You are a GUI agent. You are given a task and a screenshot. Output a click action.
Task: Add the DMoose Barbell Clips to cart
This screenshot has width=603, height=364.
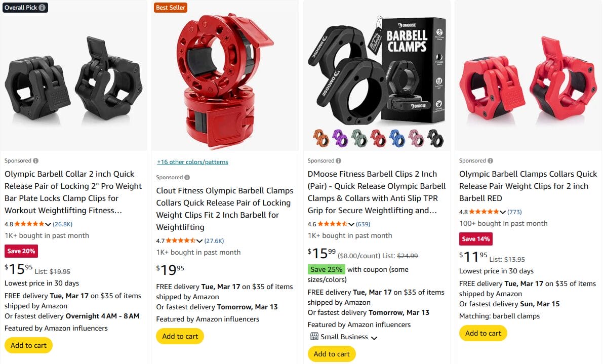332,354
